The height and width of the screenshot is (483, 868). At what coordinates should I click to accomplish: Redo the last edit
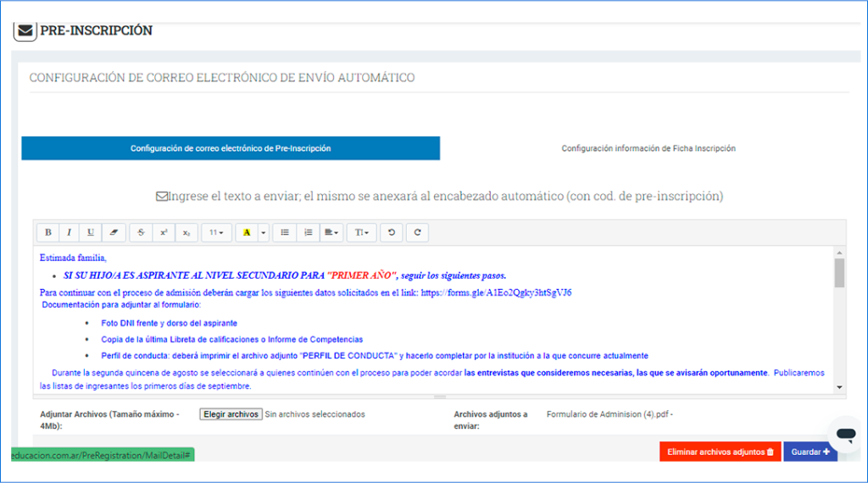(x=416, y=232)
